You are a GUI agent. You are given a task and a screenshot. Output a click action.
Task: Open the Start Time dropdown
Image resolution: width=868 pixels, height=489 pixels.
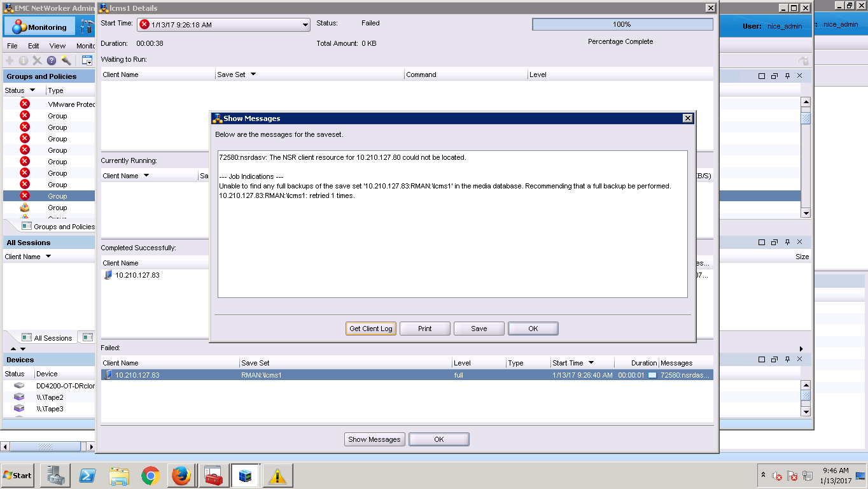(305, 25)
